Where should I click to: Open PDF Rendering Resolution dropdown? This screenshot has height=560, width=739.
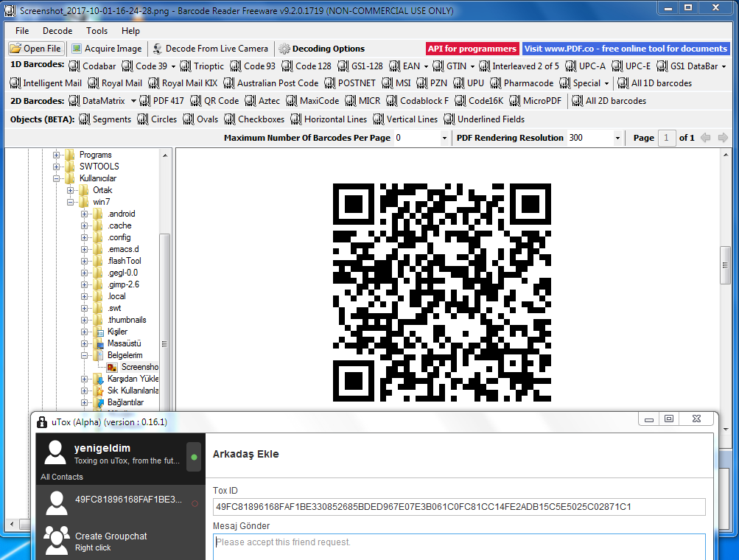tap(617, 138)
